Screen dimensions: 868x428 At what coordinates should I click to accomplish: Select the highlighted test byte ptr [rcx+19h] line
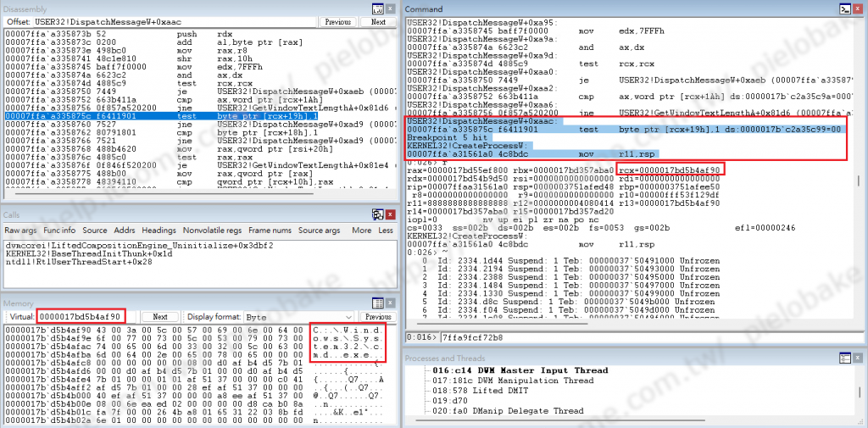coord(200,117)
